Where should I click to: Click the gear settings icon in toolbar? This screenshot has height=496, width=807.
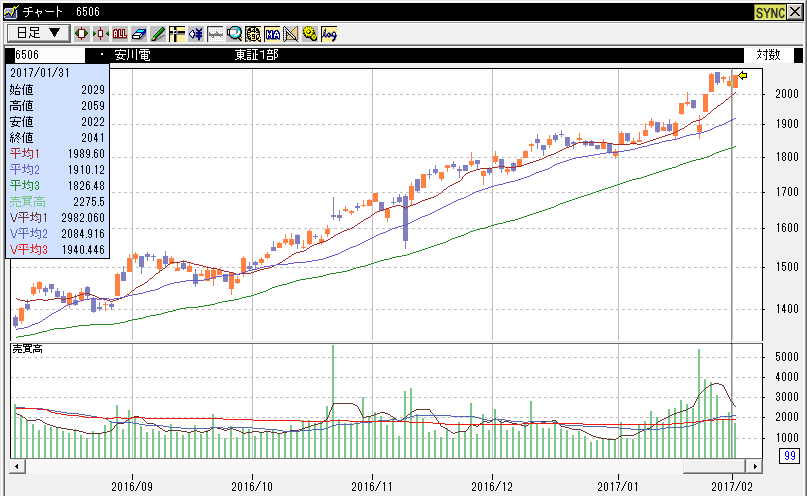click(x=309, y=33)
